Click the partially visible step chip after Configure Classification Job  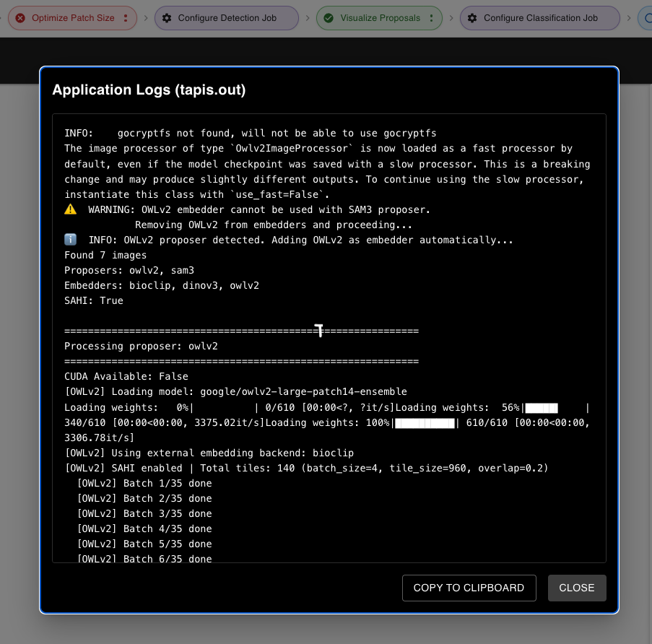[x=646, y=18]
